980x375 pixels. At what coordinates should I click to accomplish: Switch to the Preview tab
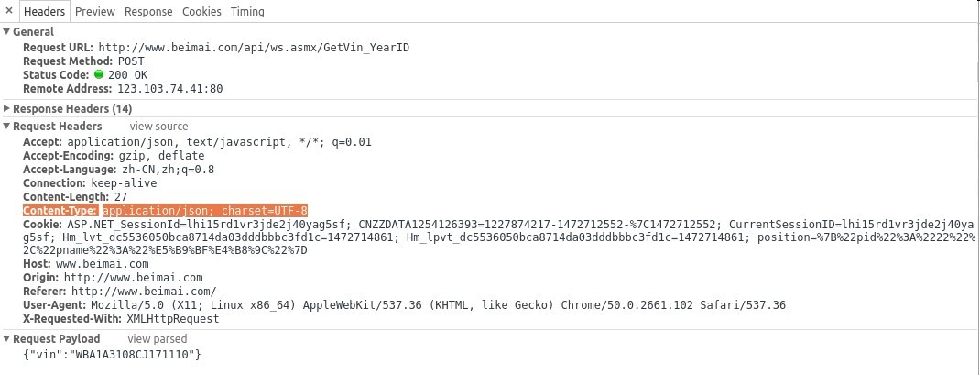tap(95, 11)
